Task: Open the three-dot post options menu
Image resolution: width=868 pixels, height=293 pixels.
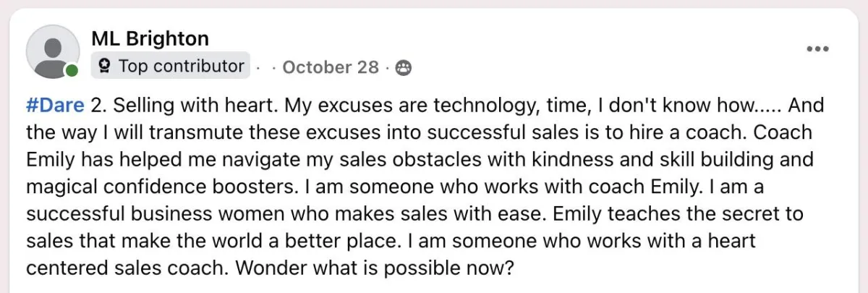Action: 817,49
